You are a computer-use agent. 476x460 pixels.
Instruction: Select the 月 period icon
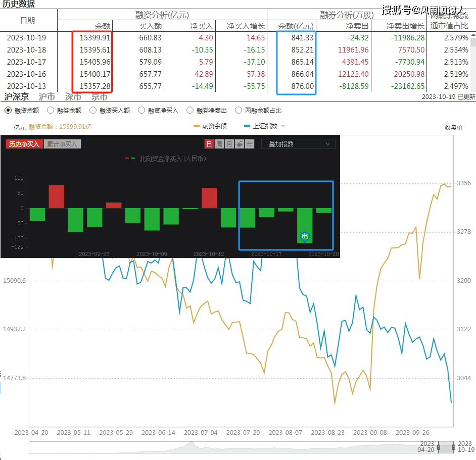pos(229,144)
